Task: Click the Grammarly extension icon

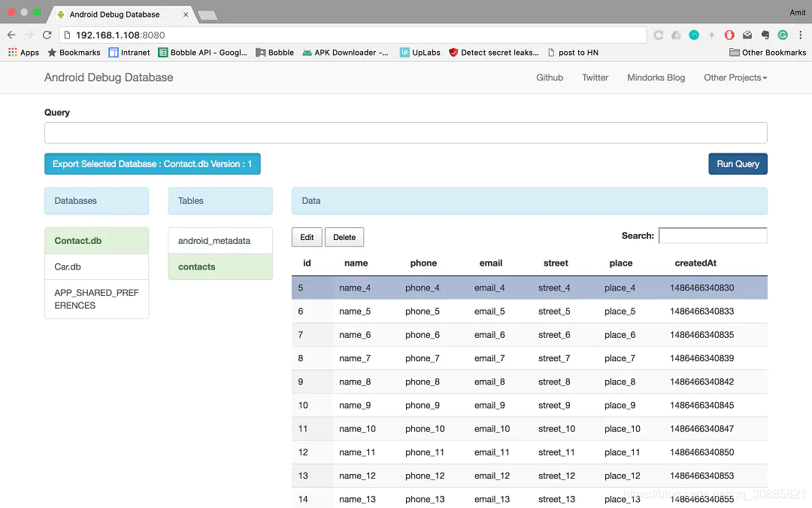Action: point(783,35)
